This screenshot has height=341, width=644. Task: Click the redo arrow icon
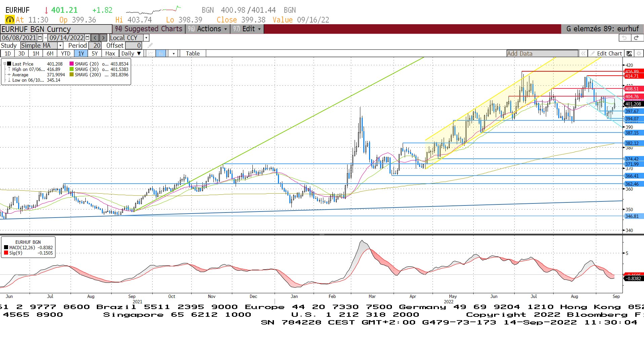point(636,38)
